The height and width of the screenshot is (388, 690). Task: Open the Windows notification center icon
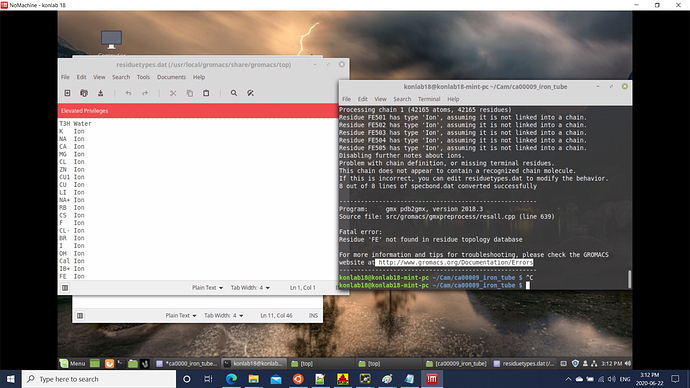click(675, 379)
